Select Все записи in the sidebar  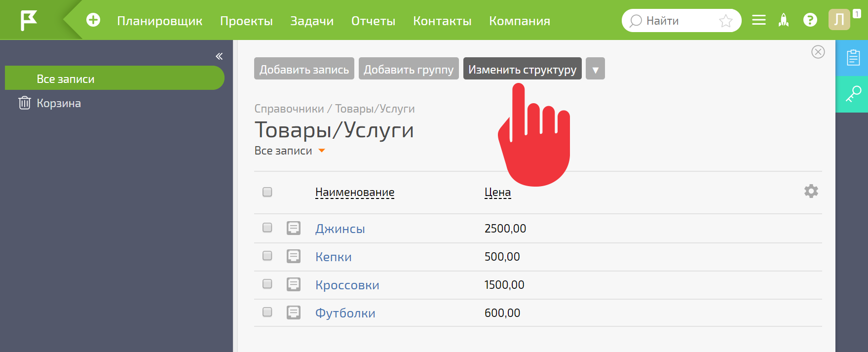(114, 78)
